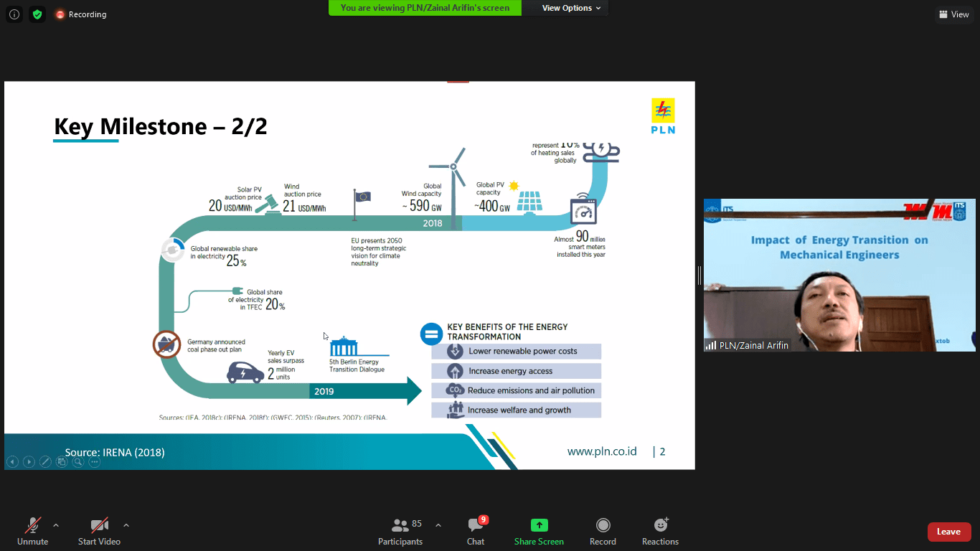This screenshot has width=980, height=551.
Task: Open the Reactions menu
Action: pos(660,532)
